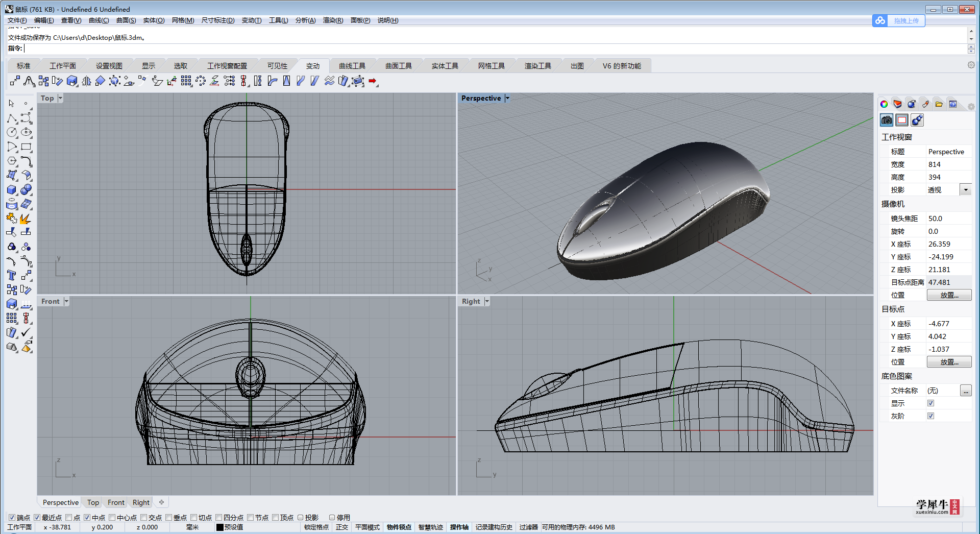The height and width of the screenshot is (534, 980).
Task: Select the Polygon tool in sidebar
Action: [12, 161]
